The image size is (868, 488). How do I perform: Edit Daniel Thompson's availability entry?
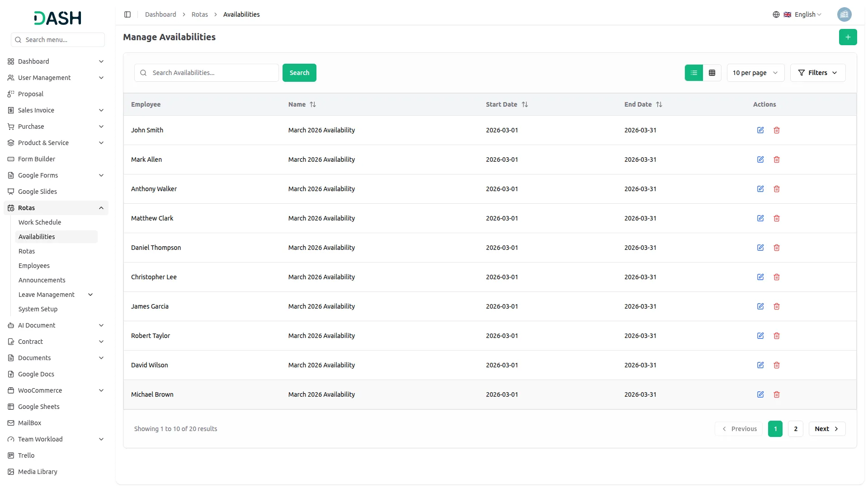tap(760, 248)
